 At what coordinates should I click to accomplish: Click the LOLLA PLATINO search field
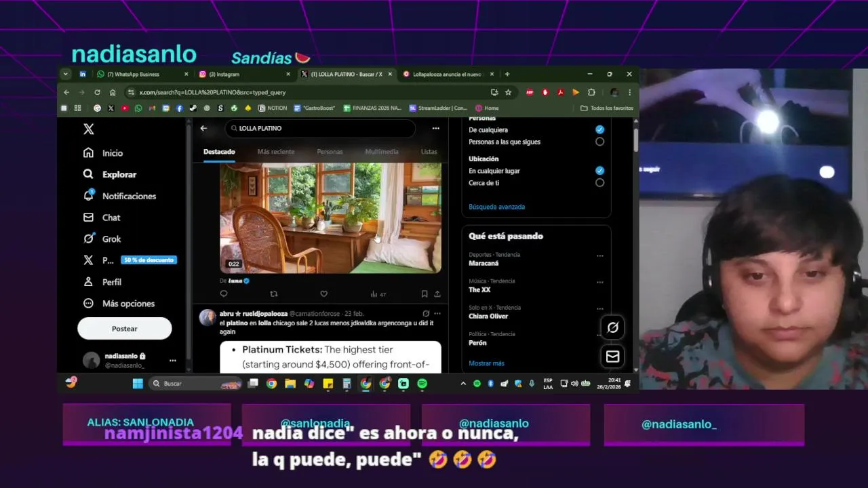pos(320,128)
